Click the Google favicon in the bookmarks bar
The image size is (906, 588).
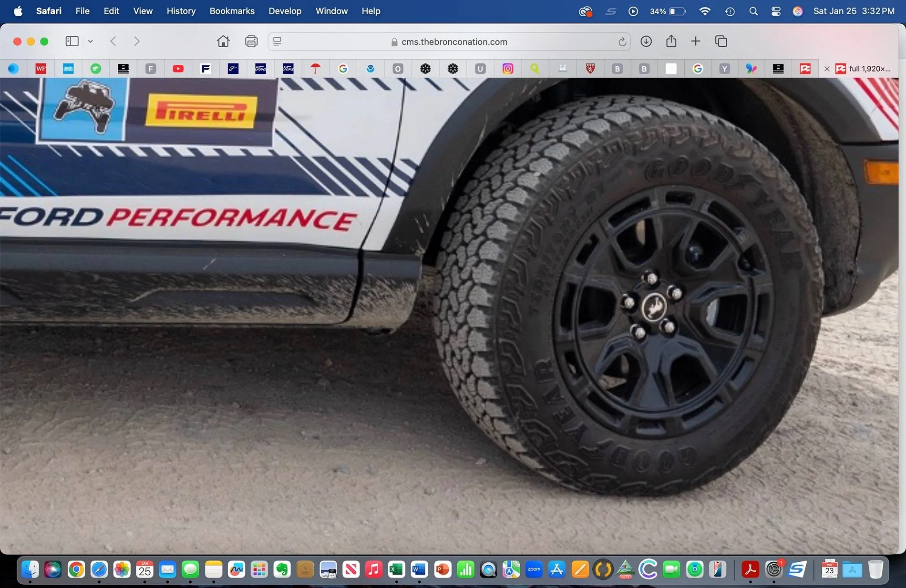tap(343, 69)
